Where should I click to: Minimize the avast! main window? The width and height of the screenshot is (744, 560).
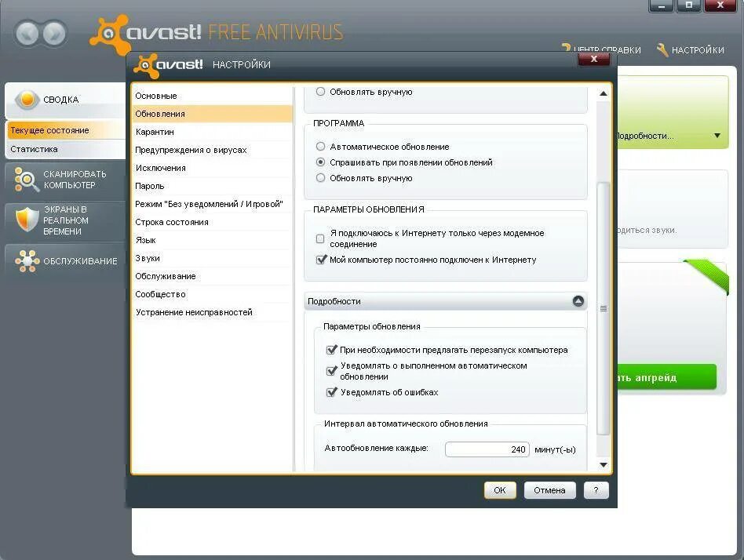661,5
